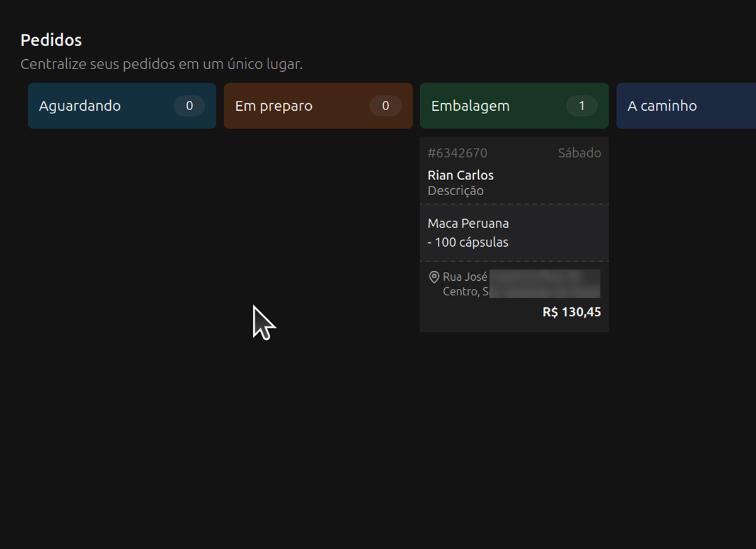Click the Sábado date label on the order
This screenshot has height=549, width=756.
[579, 153]
